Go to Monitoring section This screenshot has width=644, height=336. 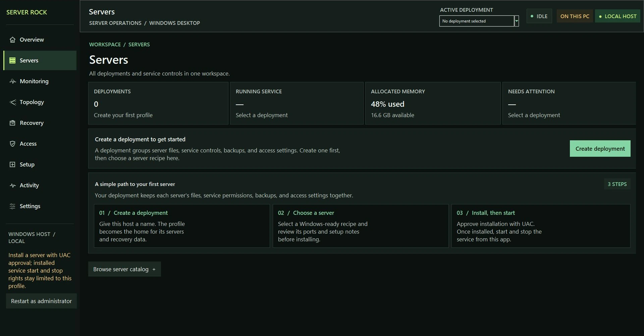[x=40, y=81]
